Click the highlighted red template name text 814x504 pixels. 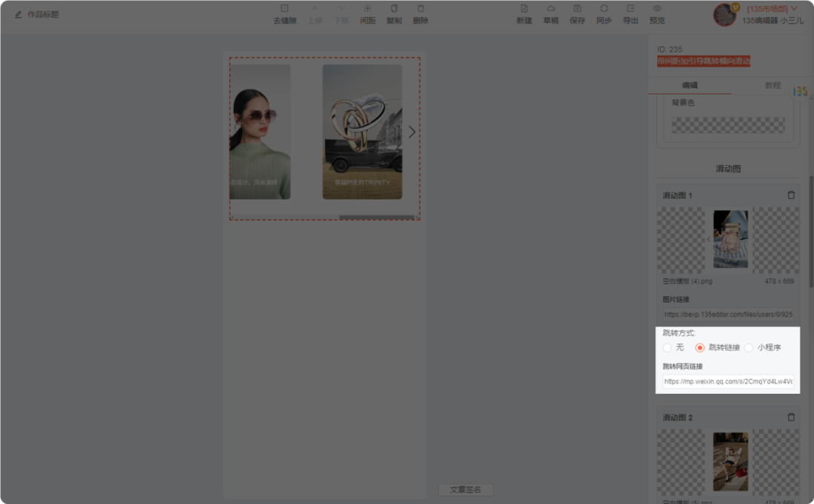[x=703, y=61]
